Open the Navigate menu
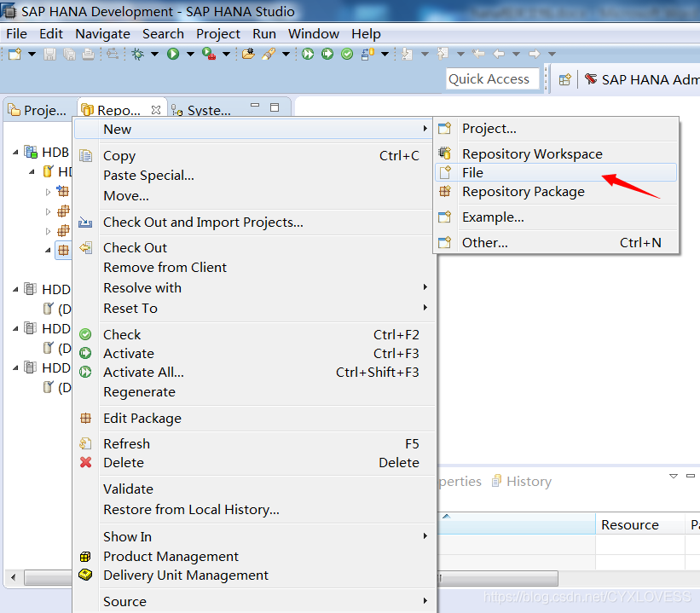The height and width of the screenshot is (613, 700). pos(102,34)
